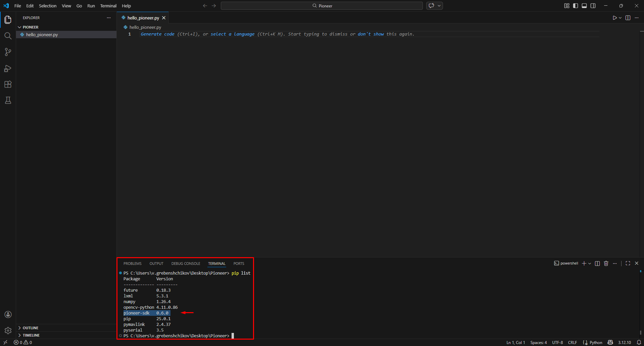Screen dimensions: 644x346
Task: Open the Edit menu
Action: [30, 6]
